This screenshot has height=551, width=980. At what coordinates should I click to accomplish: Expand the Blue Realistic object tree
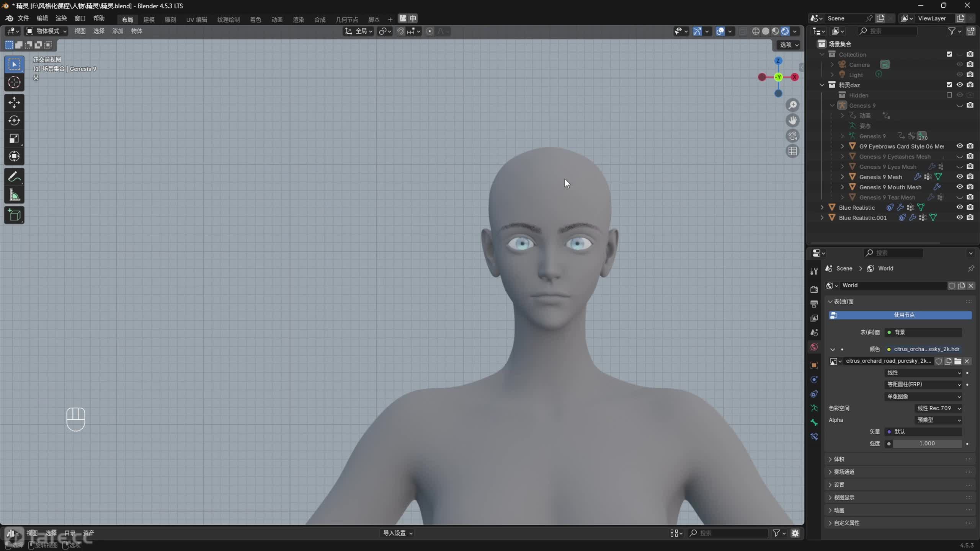click(x=822, y=207)
